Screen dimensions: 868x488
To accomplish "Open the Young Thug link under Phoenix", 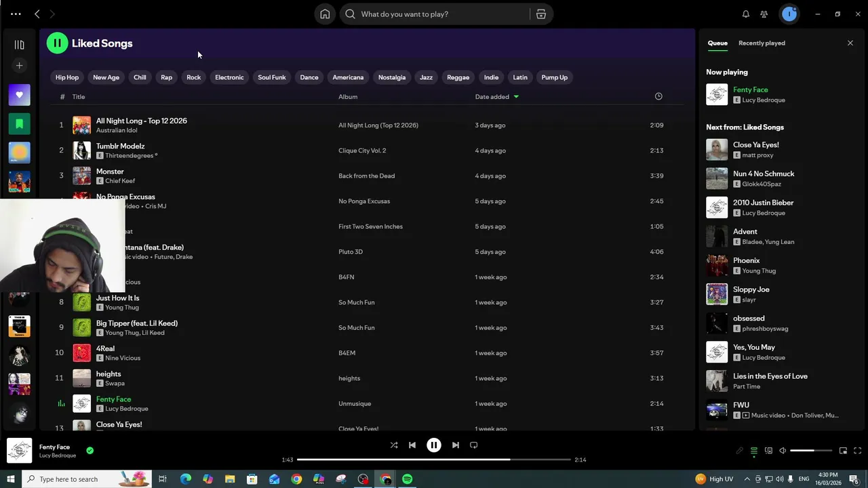I will [x=759, y=271].
